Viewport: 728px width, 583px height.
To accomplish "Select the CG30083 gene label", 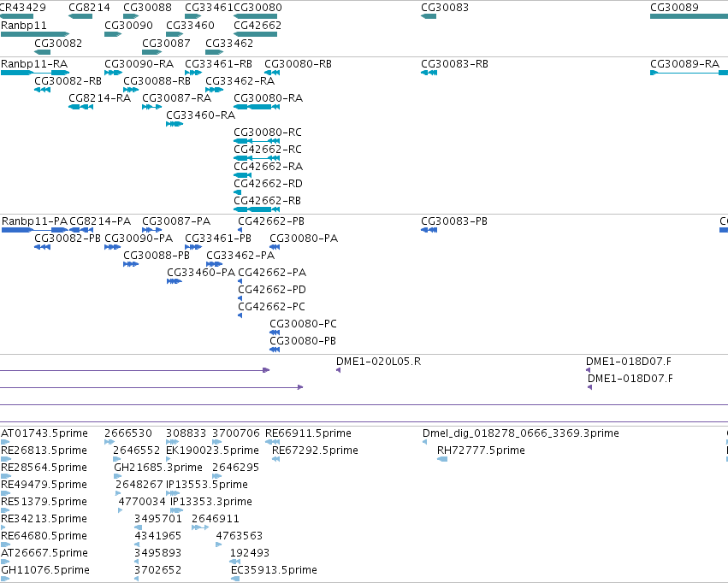I will click(445, 8).
